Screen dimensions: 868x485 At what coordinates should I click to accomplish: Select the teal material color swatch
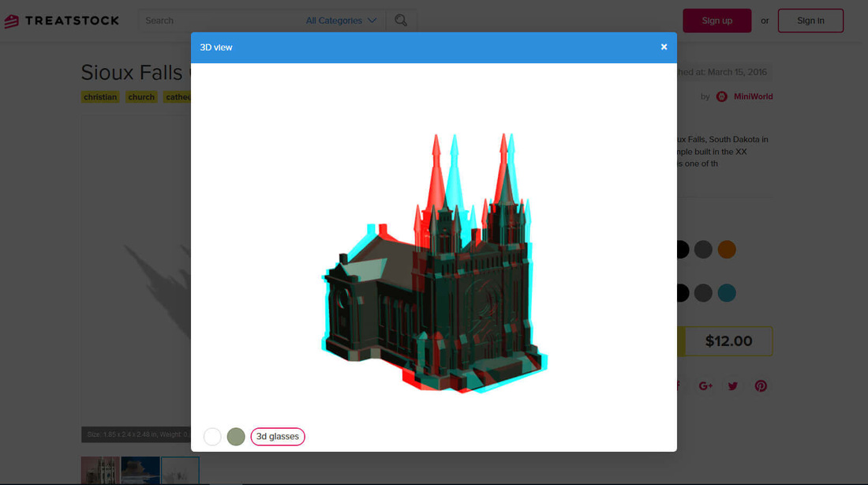(x=726, y=292)
